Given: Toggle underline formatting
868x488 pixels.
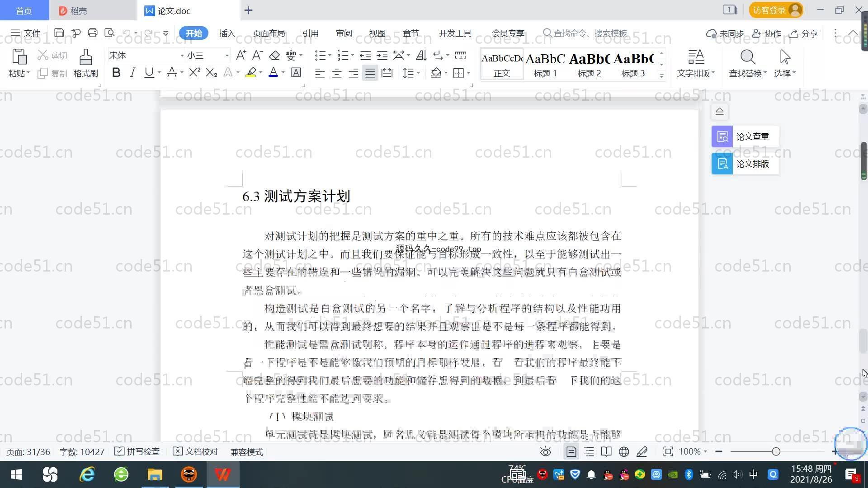Looking at the screenshot, I should pyautogui.click(x=149, y=73).
